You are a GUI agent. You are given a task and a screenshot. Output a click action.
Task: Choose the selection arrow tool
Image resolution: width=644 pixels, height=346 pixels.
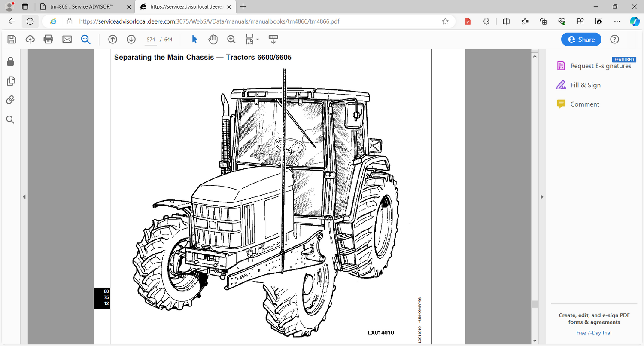point(194,40)
